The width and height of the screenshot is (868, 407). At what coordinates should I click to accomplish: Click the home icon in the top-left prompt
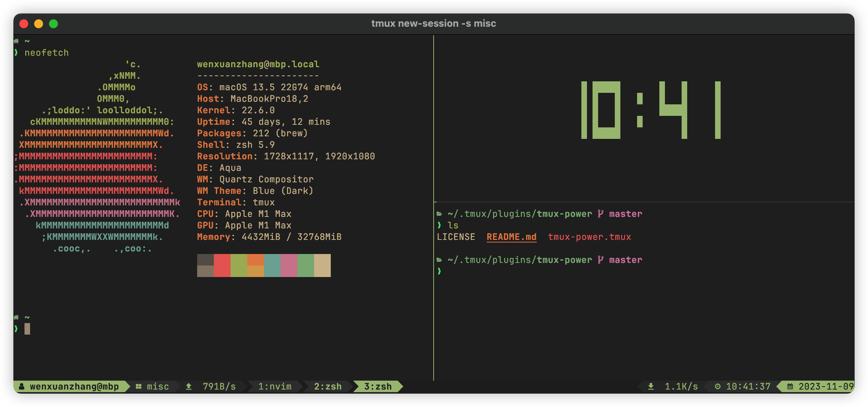click(x=16, y=41)
